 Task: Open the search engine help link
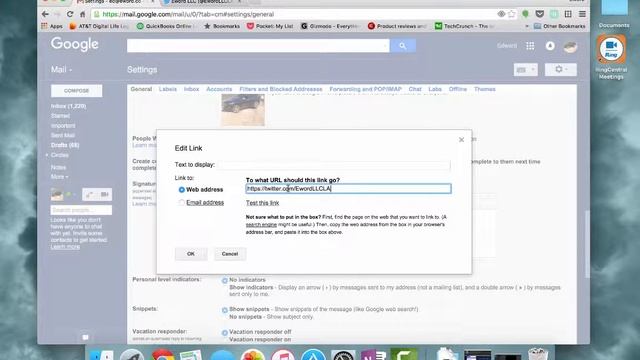click(261, 225)
